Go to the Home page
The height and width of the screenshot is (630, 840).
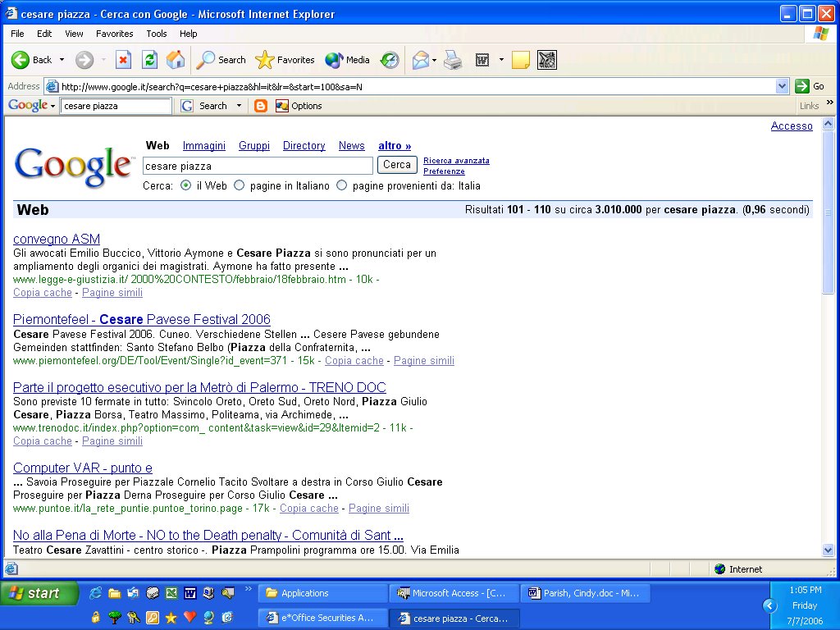click(x=176, y=60)
